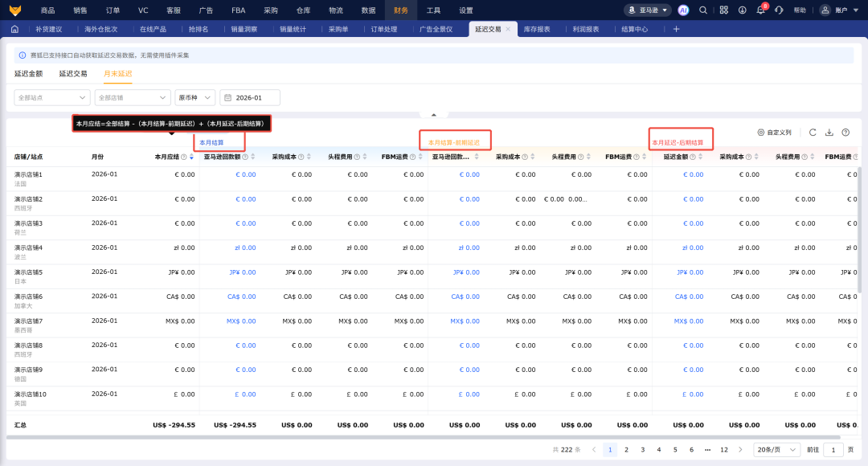Add a new tab with plus icon

point(676,29)
